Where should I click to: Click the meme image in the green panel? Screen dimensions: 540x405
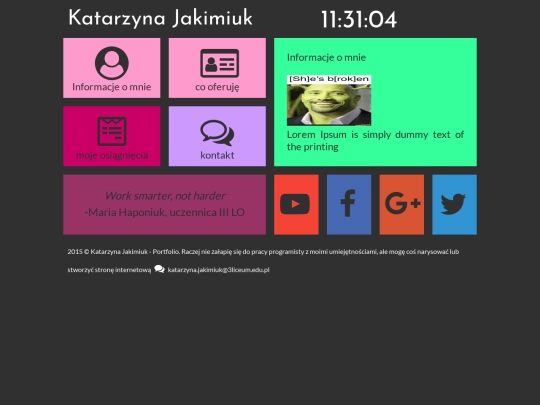point(329,100)
